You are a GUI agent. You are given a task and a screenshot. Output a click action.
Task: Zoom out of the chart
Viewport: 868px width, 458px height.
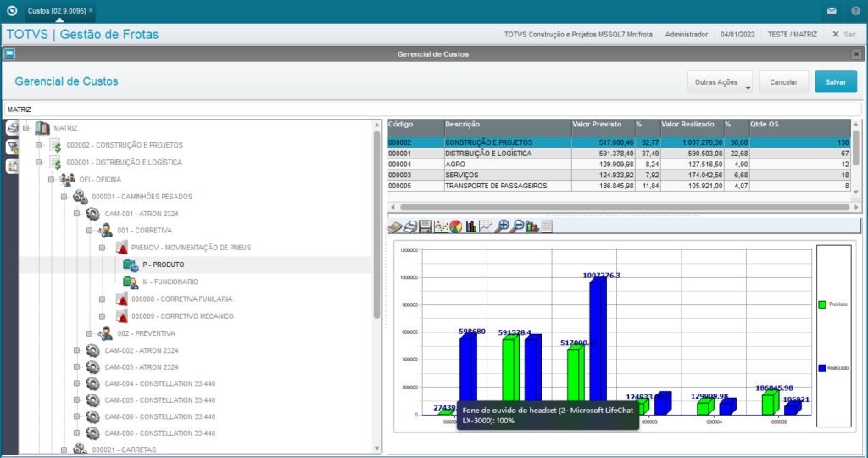(x=517, y=226)
